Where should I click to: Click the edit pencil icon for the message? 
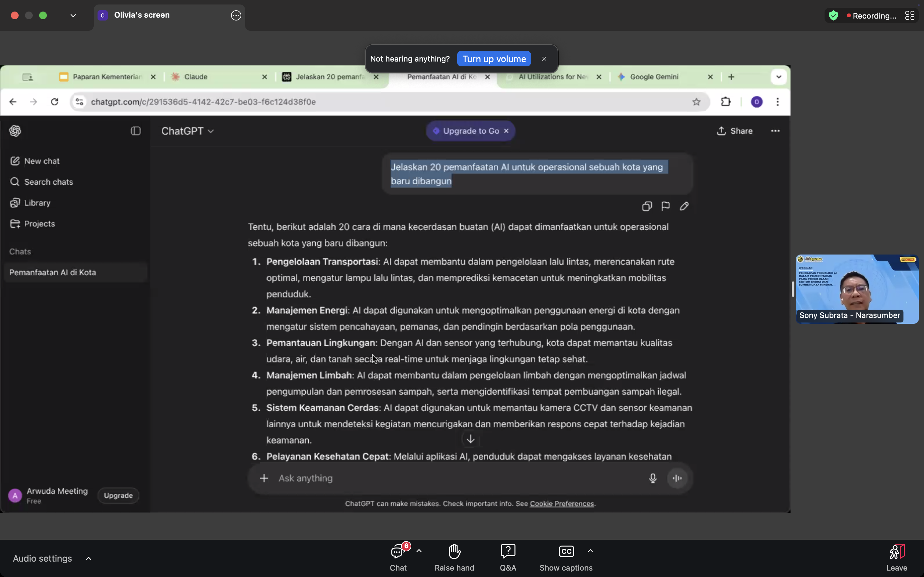[684, 206]
